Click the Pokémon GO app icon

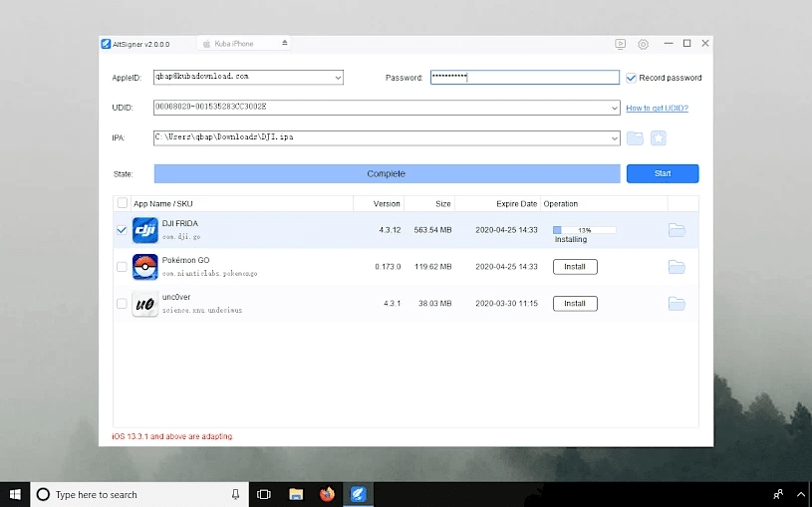pyautogui.click(x=145, y=267)
